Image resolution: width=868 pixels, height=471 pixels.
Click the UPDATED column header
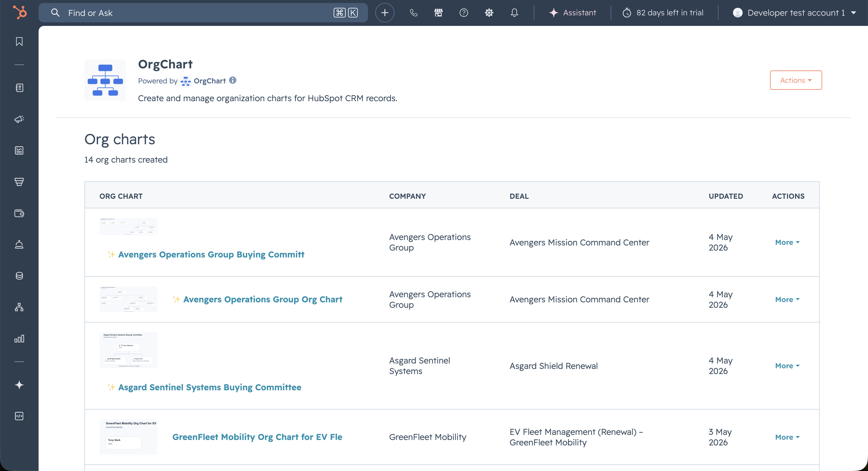point(726,196)
